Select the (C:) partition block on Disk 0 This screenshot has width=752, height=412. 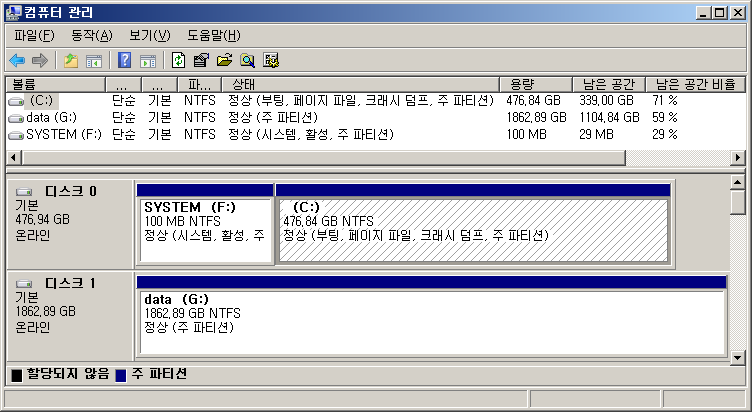473,224
